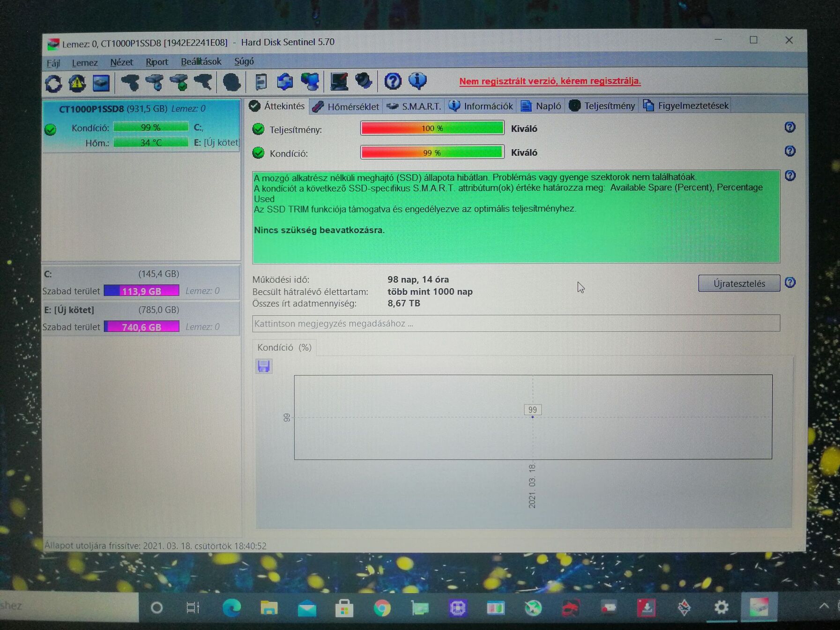Switch to the Áttekintés tab
The height and width of the screenshot is (630, 840).
277,106
